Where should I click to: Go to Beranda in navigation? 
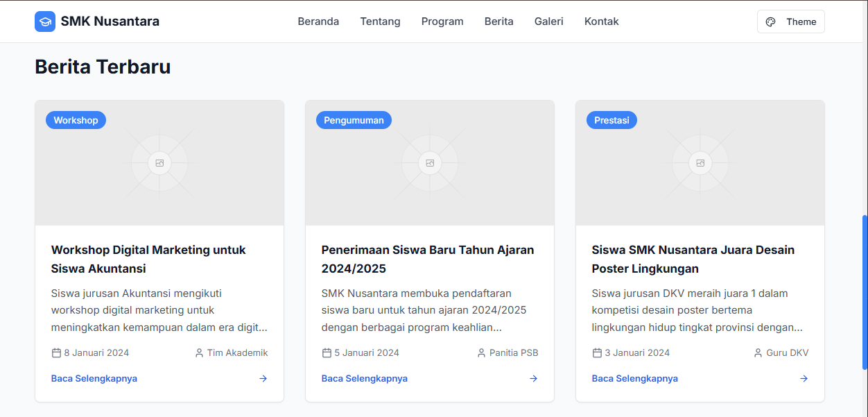[318, 22]
